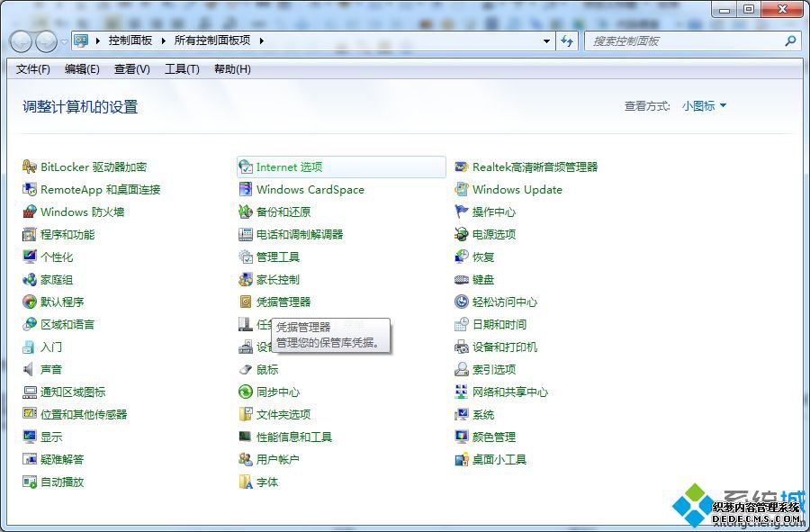Image resolution: width=810 pixels, height=532 pixels.
Task: Open the 家长控制 icon
Action: [x=246, y=279]
